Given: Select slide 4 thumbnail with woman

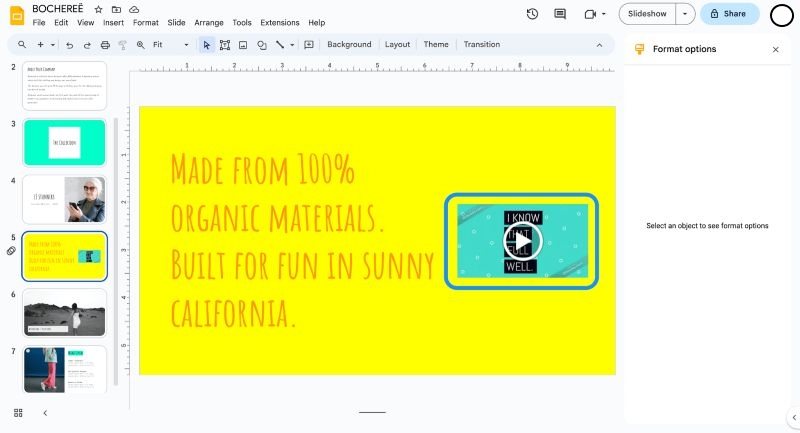Looking at the screenshot, I should click(x=64, y=199).
